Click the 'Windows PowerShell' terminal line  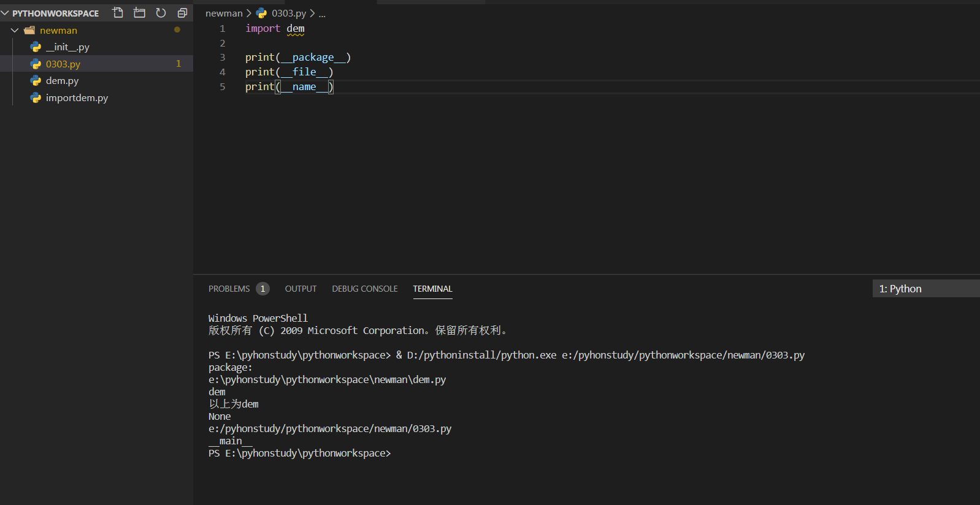point(258,318)
